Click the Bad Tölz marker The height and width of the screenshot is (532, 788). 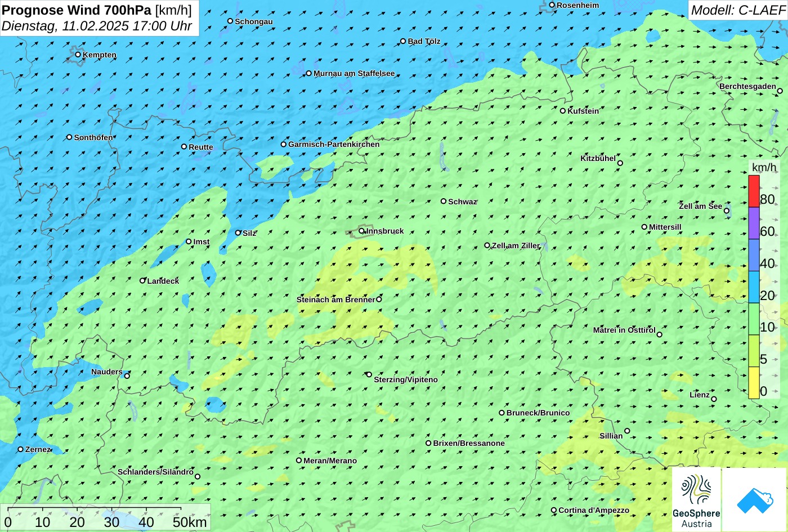tap(403, 41)
